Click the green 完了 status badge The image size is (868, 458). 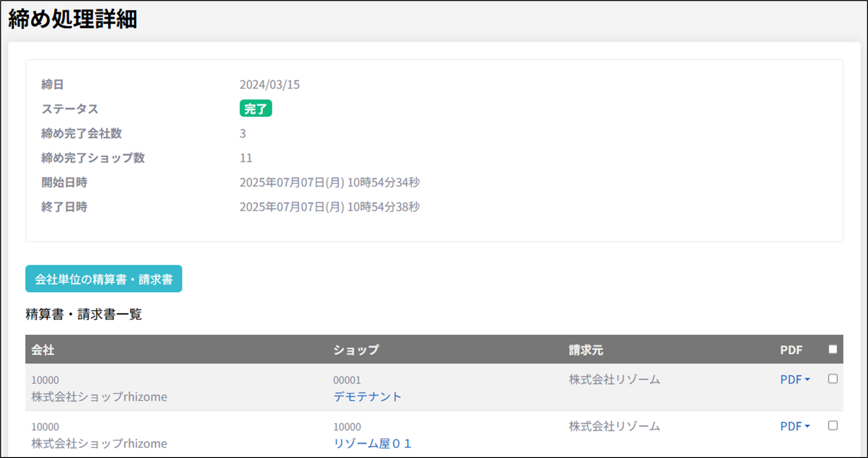tap(255, 109)
